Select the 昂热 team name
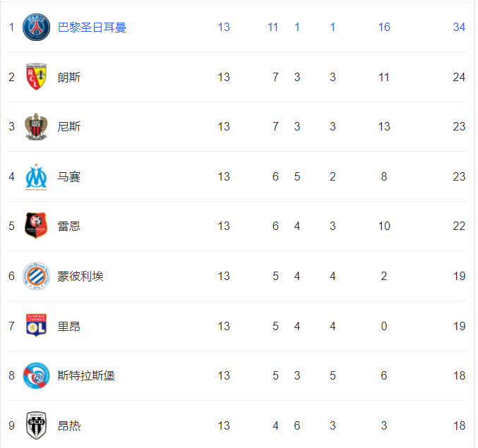 [x=69, y=425]
